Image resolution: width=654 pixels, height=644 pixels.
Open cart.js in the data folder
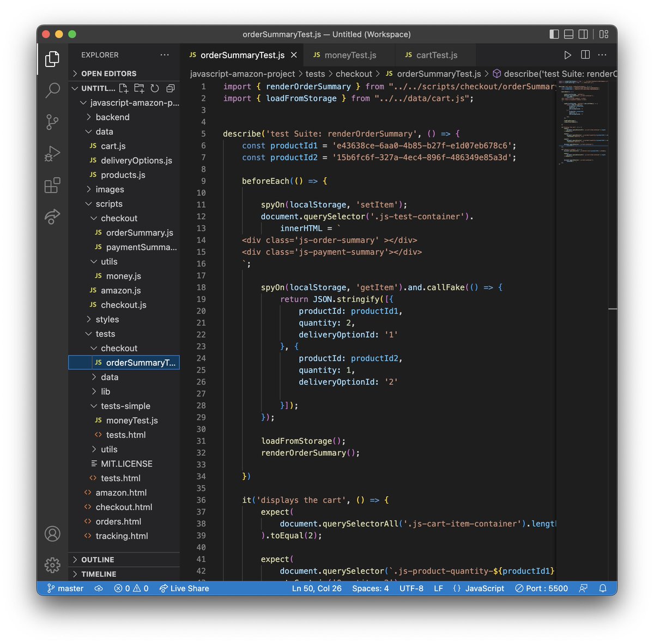coord(124,146)
